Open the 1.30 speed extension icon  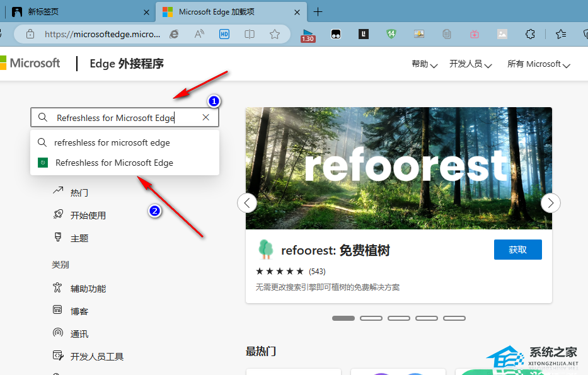click(x=308, y=35)
